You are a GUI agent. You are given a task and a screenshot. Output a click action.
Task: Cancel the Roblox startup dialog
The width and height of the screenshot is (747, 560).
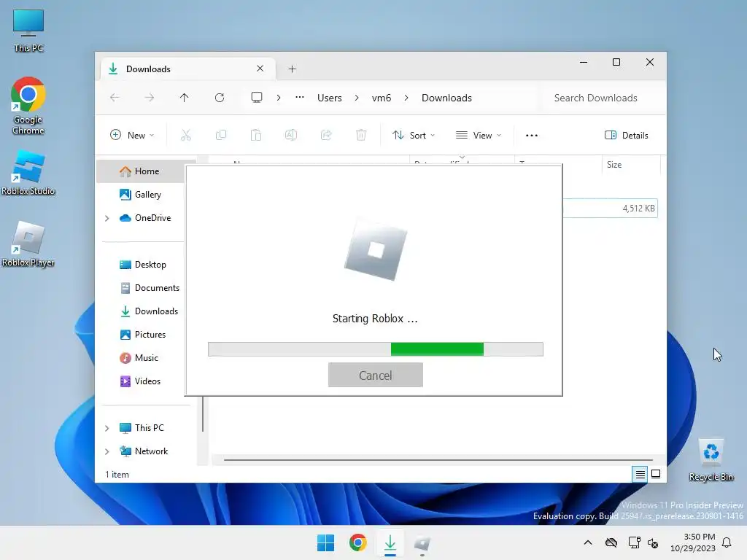click(376, 376)
